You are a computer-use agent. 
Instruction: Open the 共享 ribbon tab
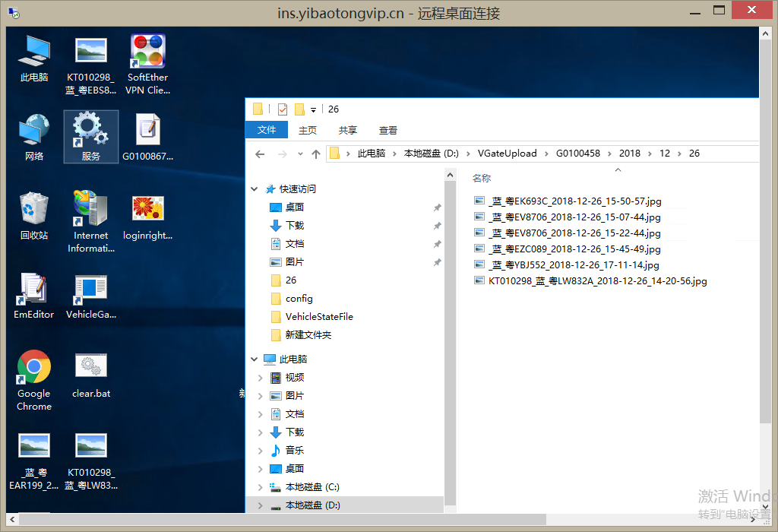click(x=348, y=131)
